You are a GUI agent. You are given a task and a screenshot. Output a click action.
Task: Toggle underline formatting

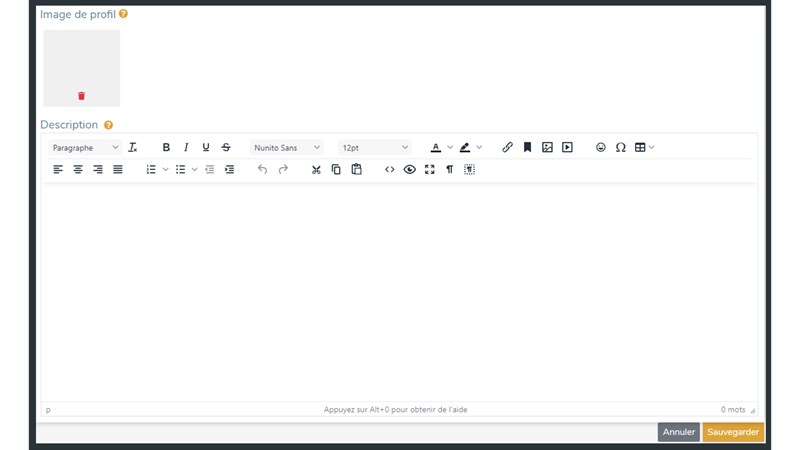[x=206, y=147]
